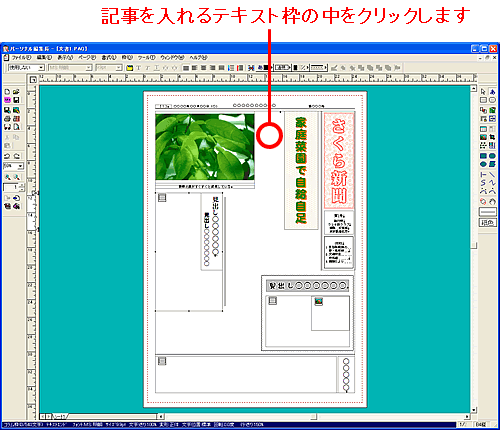Click the 配色 button on right palette

coord(488,223)
